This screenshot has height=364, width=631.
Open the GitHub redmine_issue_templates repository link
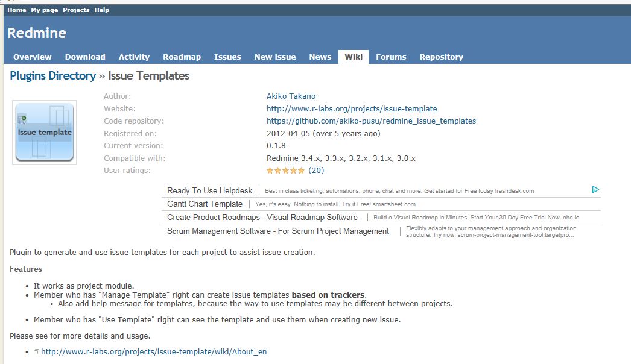(371, 121)
